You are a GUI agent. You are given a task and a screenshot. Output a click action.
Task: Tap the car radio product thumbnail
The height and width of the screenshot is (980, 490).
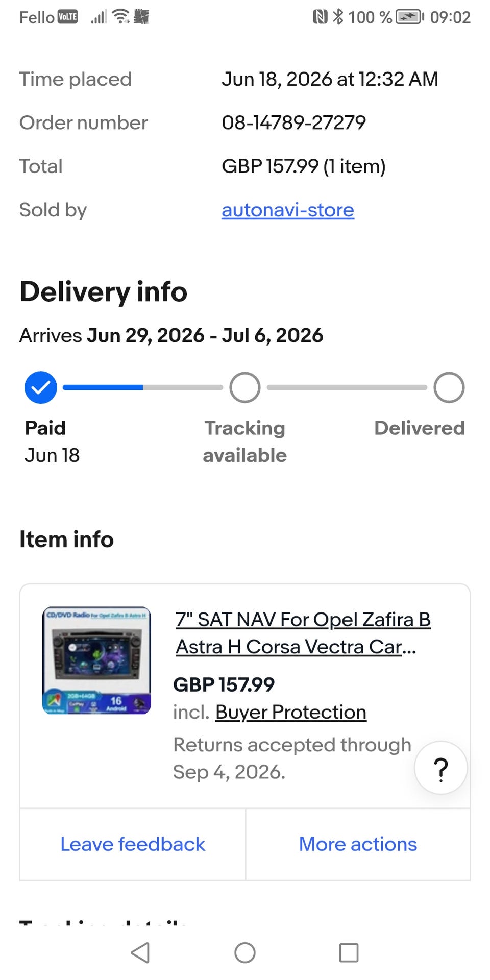coord(96,660)
